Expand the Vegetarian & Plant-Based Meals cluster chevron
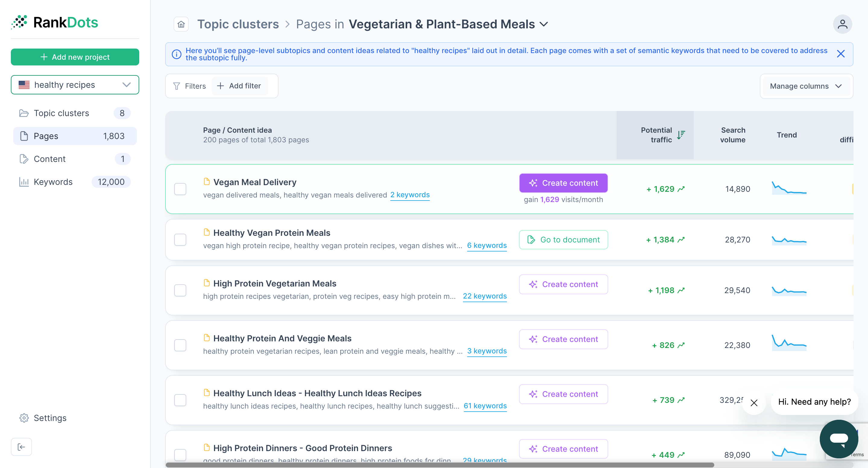The width and height of the screenshot is (868, 468). (x=543, y=24)
